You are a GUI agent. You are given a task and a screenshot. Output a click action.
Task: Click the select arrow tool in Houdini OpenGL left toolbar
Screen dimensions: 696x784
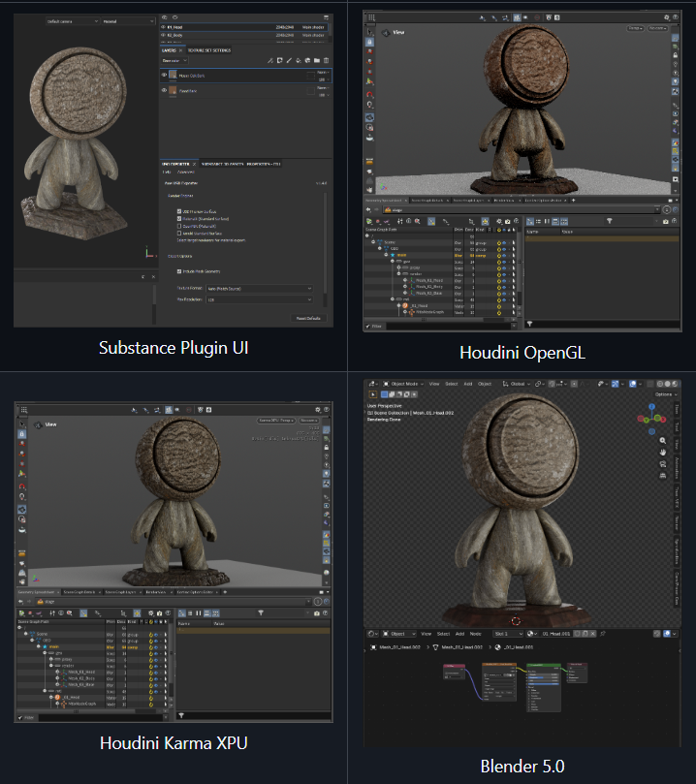pos(369,33)
